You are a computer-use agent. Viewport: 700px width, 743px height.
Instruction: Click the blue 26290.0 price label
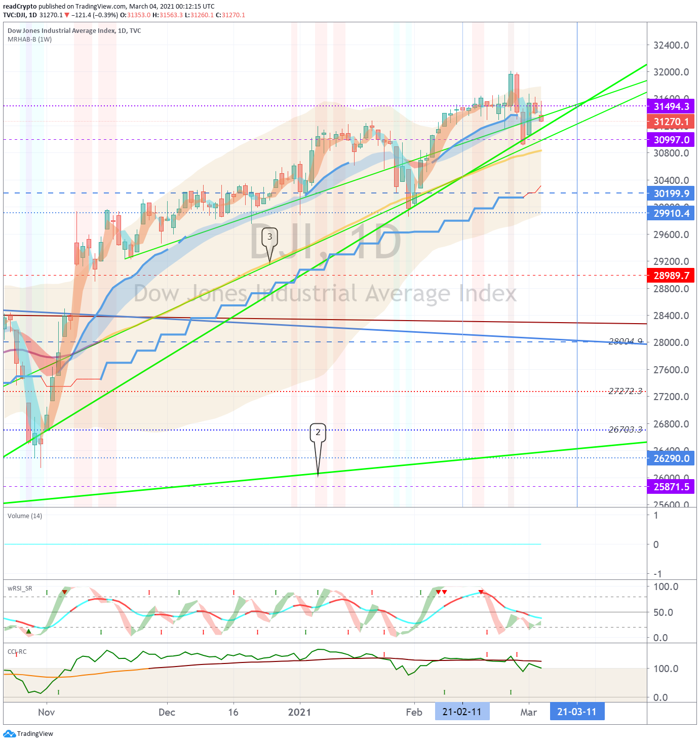[x=671, y=458]
